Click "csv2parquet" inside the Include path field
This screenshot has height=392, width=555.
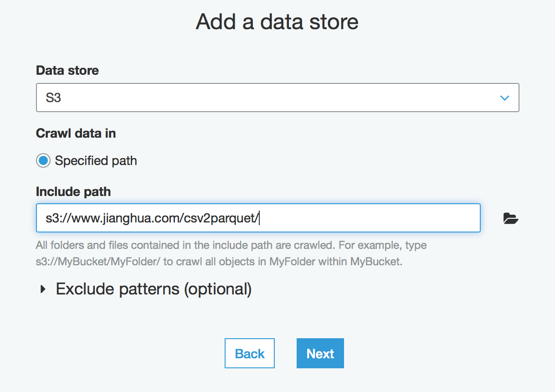[219, 218]
